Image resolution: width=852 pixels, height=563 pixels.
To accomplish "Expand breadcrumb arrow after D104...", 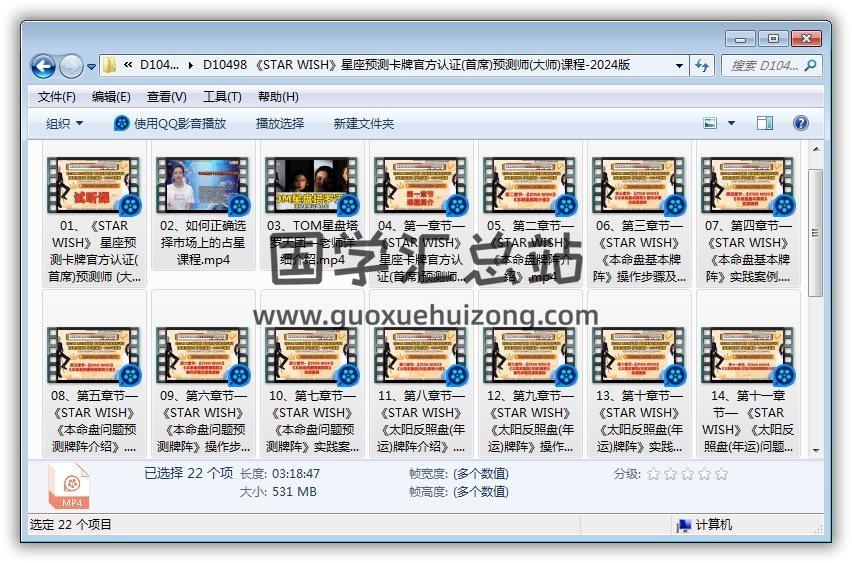I will pos(191,66).
